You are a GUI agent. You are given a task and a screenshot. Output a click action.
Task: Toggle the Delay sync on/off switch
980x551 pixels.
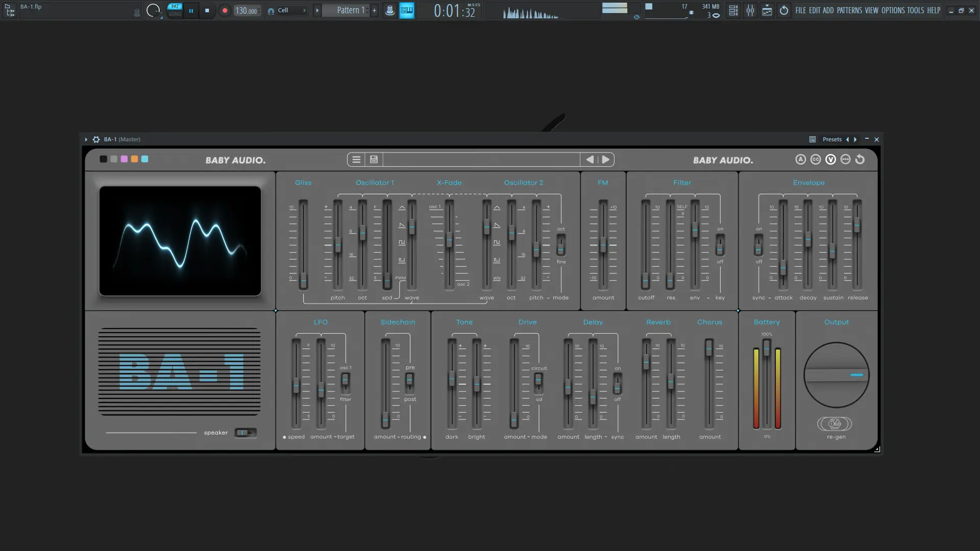(x=617, y=383)
